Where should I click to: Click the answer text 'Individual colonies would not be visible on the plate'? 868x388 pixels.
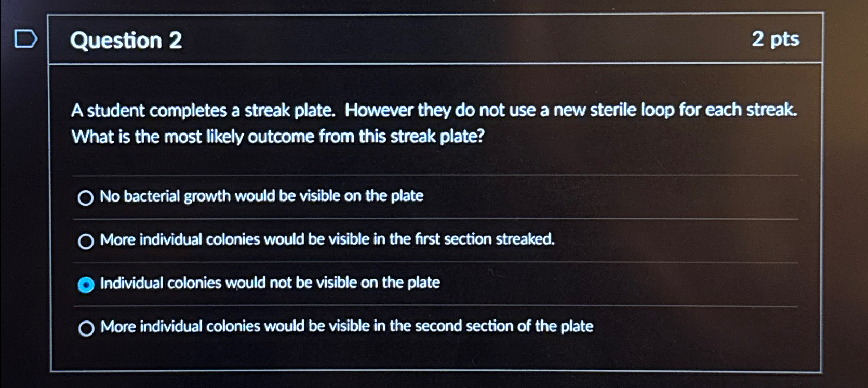(269, 283)
